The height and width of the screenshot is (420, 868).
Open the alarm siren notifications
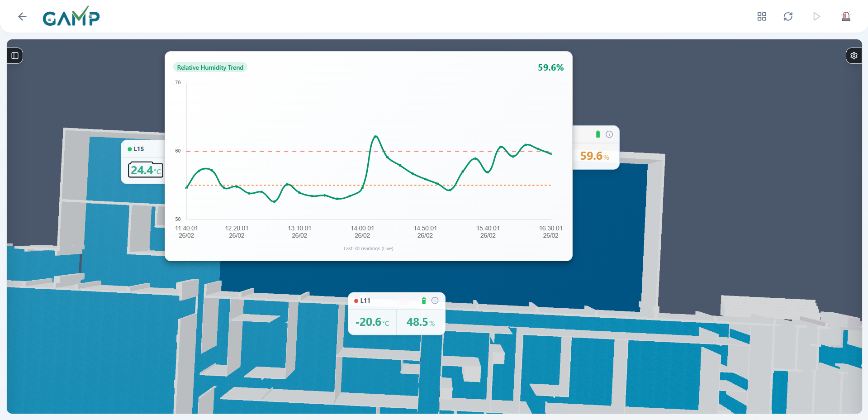846,16
